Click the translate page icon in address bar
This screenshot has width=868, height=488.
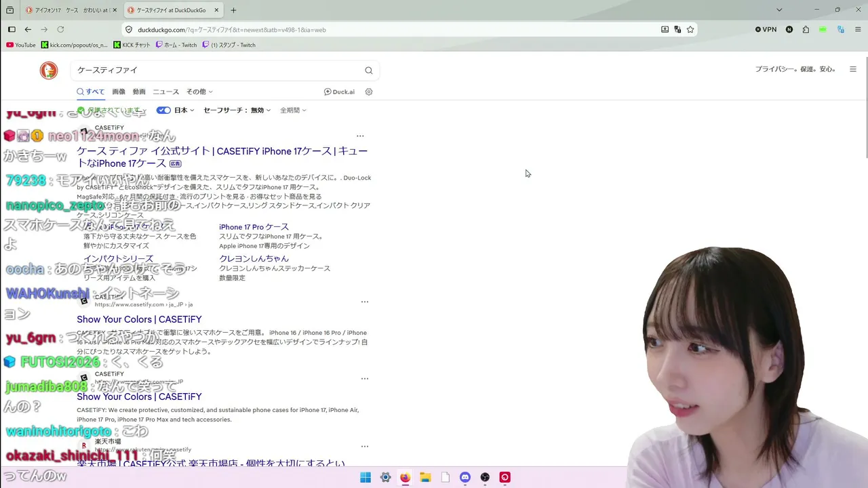[677, 30]
